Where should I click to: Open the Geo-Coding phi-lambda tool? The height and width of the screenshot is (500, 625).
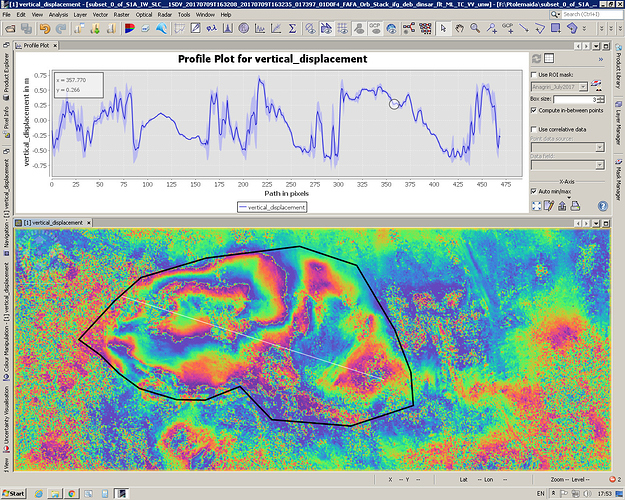coord(211,29)
